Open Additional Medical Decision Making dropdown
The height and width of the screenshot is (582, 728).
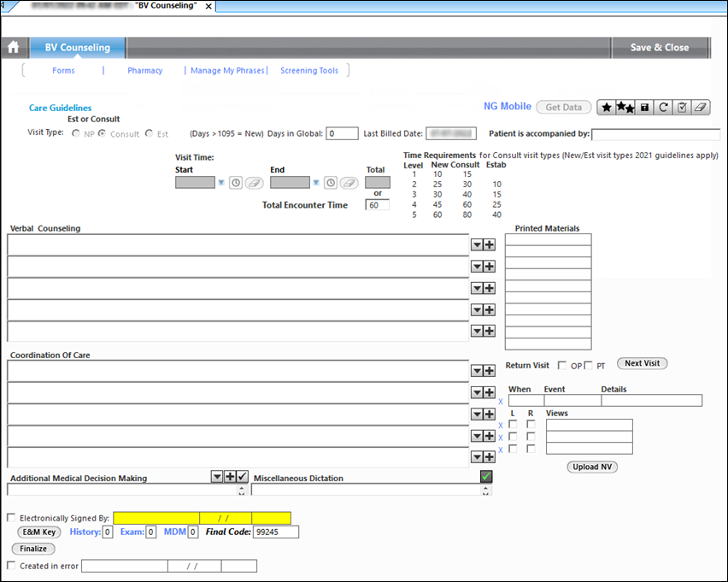pos(217,476)
